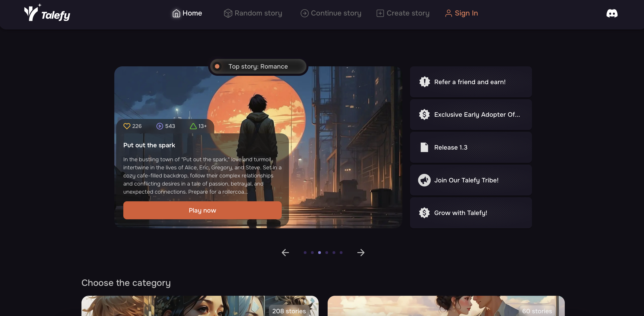
Task: Open the Release 1.3 announcement
Action: pos(471,147)
